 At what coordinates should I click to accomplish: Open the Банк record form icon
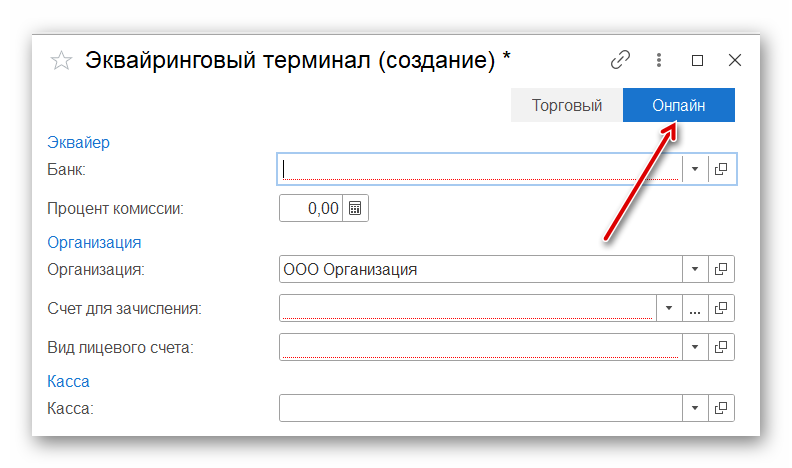pos(721,169)
